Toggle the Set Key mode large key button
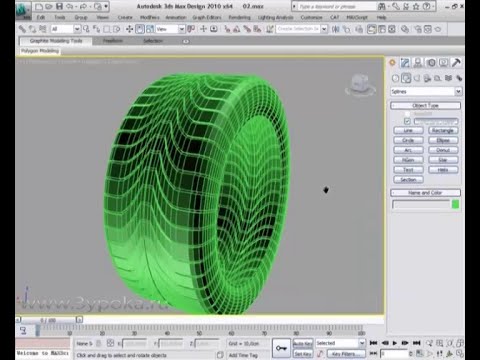 point(281,348)
